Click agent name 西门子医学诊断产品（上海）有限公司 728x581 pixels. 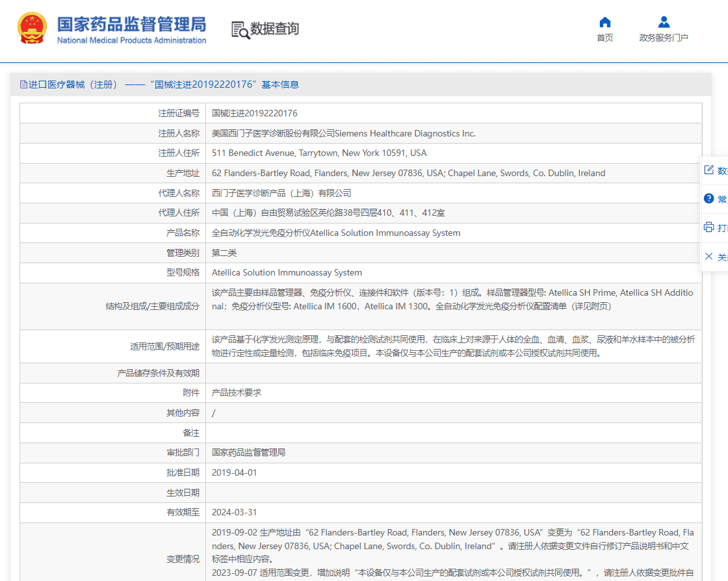(x=281, y=193)
